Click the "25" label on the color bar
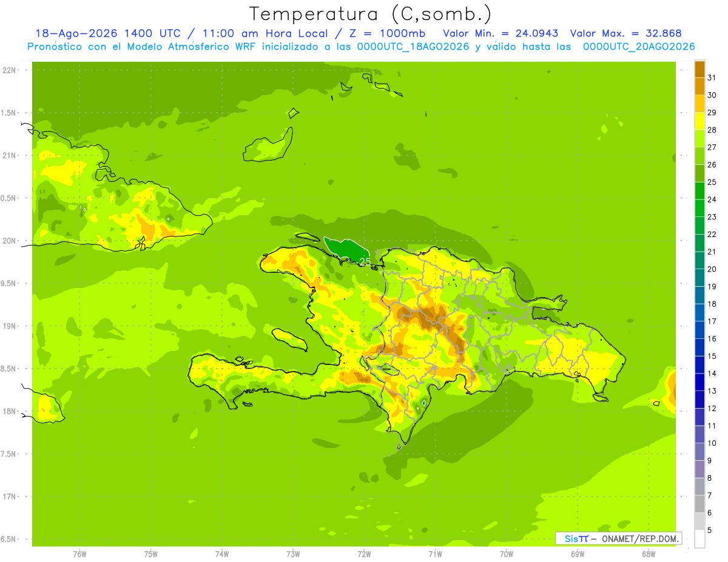This screenshot has height=562, width=728. pos(712,182)
